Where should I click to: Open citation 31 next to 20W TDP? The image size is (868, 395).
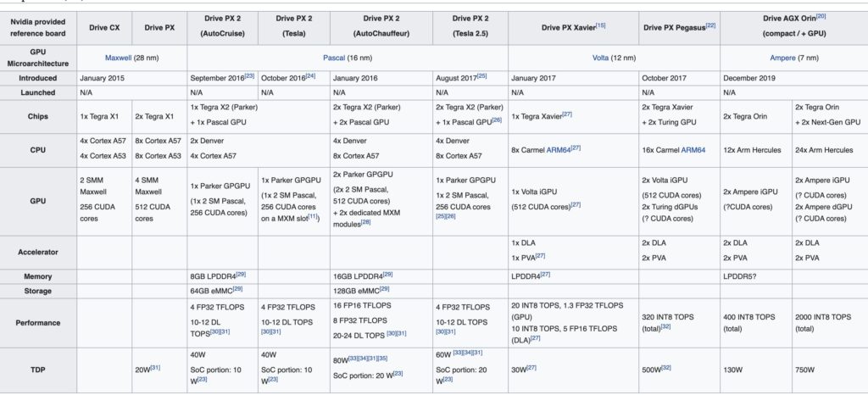(x=156, y=369)
